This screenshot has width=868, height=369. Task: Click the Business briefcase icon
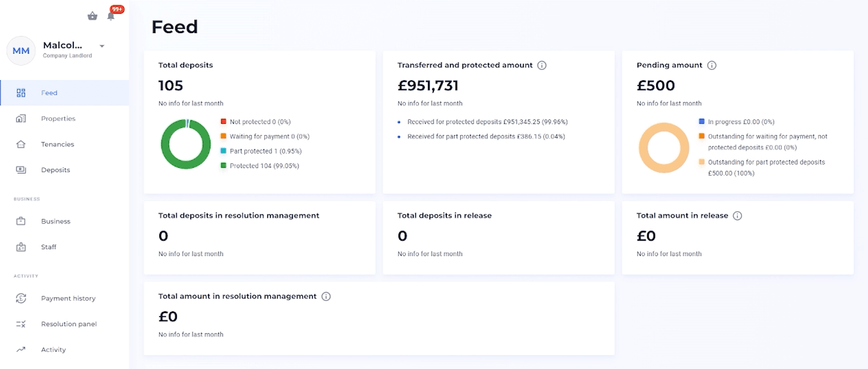tap(21, 221)
